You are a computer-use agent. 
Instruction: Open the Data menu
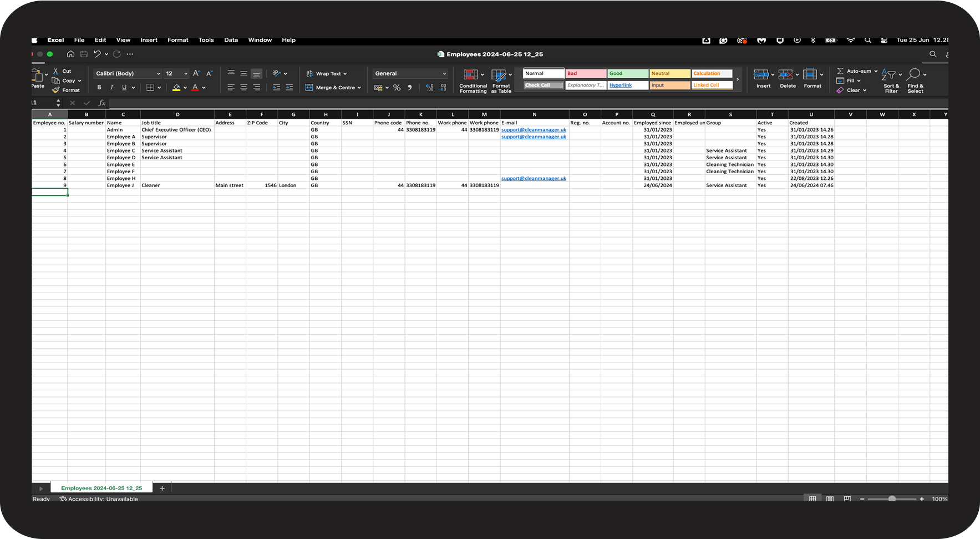click(x=231, y=40)
